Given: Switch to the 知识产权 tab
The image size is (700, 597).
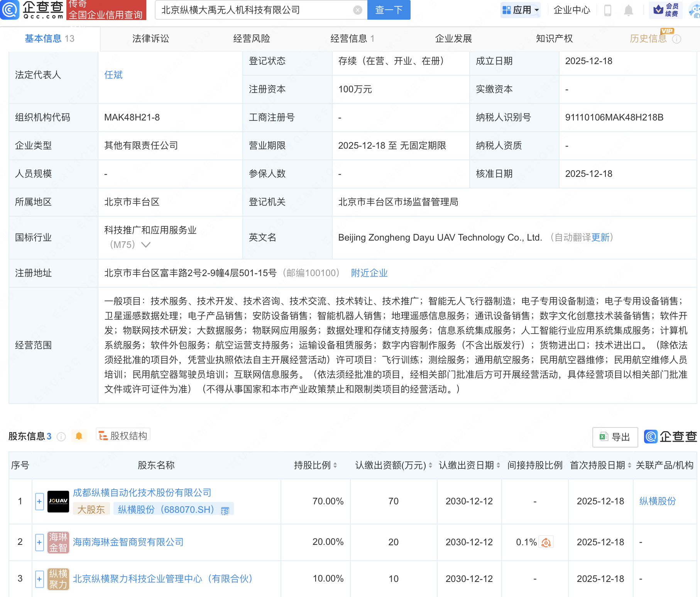Looking at the screenshot, I should pos(554,38).
